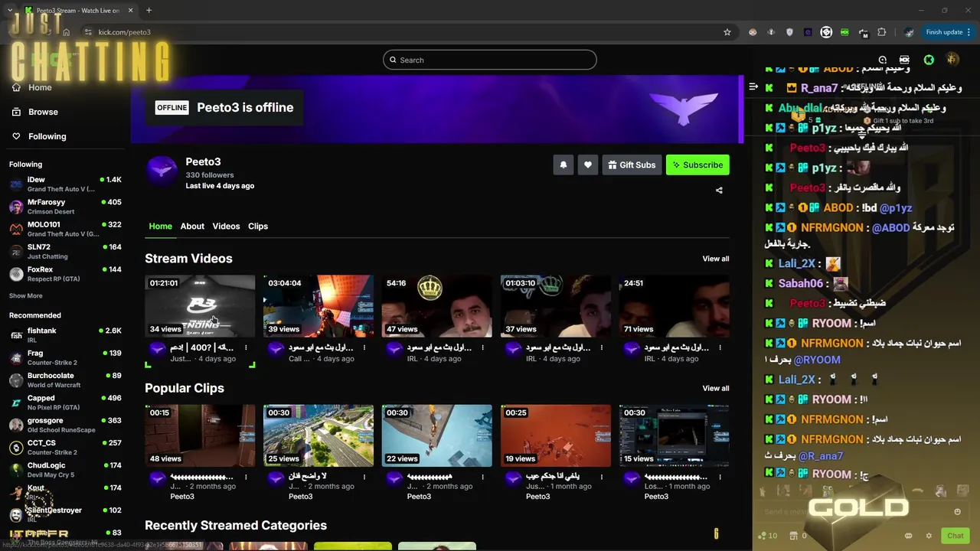Open options menu for the 34-views video
Screen dimensions: 980x551
coord(246,347)
